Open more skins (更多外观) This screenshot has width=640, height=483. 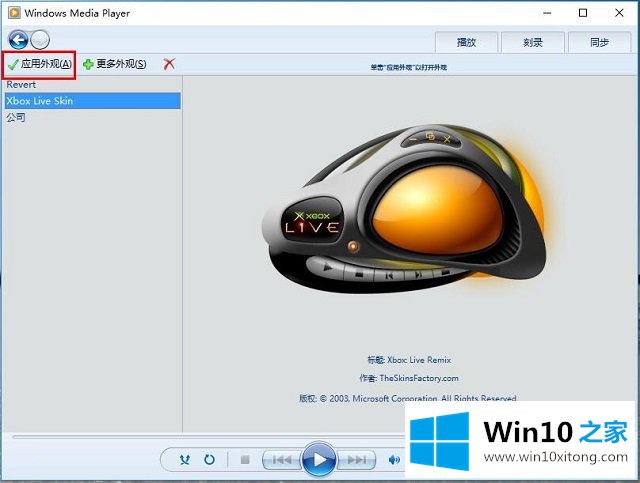coord(114,64)
